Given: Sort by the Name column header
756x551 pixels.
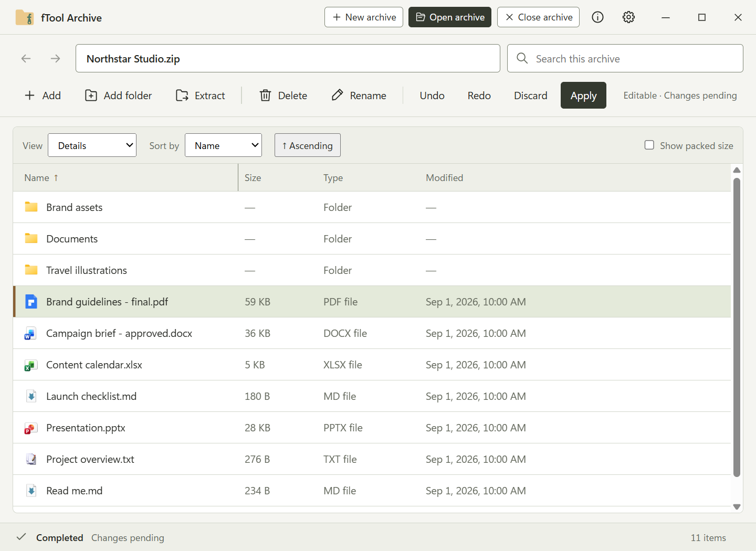Looking at the screenshot, I should tap(125, 177).
